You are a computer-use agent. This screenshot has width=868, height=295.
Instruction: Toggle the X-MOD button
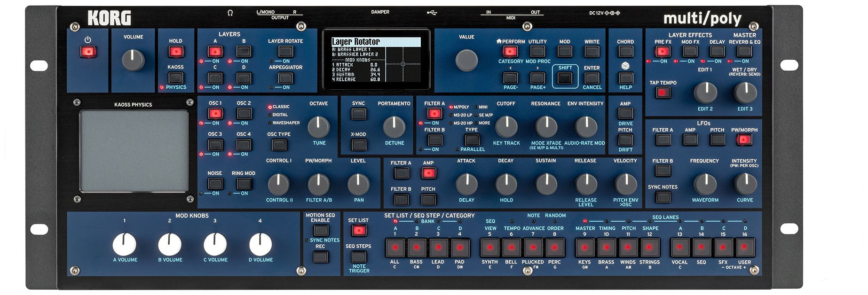pos(358,144)
